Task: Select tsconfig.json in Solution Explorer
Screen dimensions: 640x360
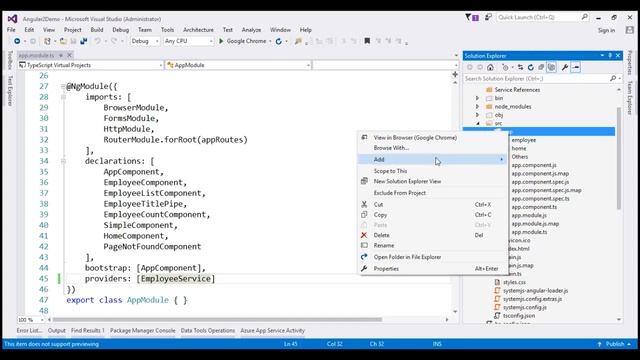Action: [x=519, y=316]
